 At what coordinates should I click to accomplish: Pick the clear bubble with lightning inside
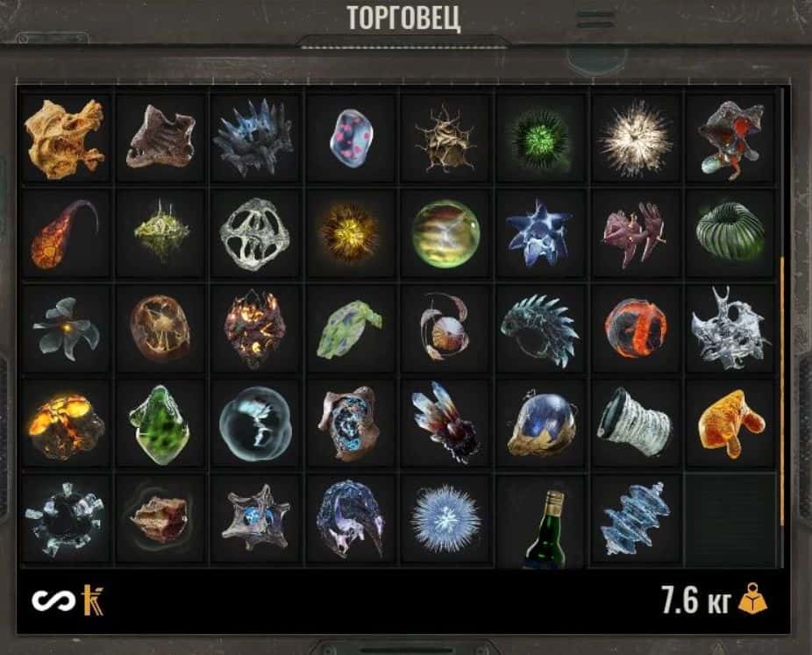(255, 424)
